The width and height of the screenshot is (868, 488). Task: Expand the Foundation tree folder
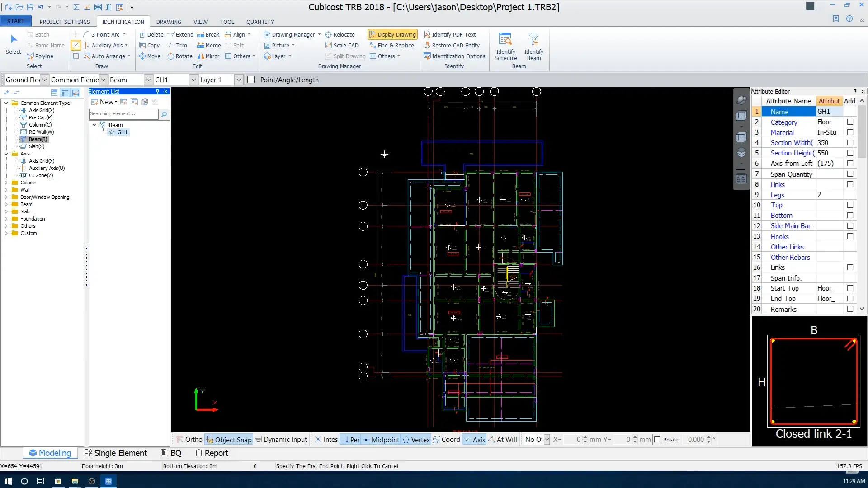6,219
